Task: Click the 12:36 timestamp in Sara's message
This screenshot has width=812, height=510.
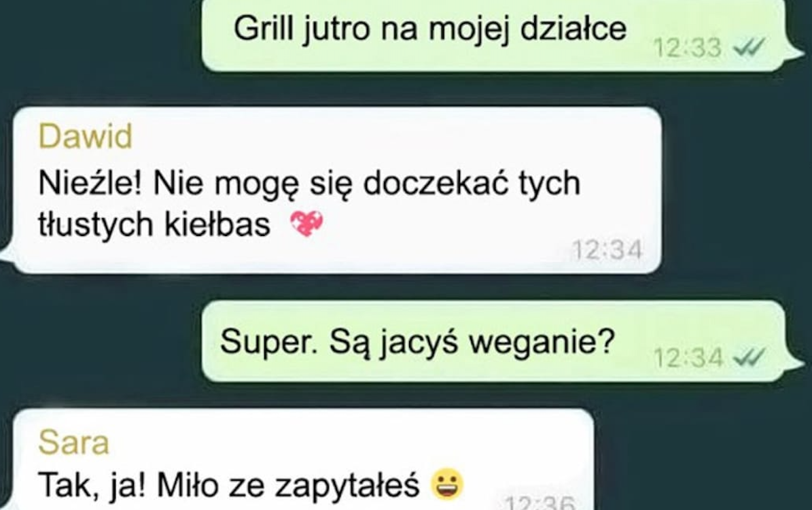Action: coord(540,503)
